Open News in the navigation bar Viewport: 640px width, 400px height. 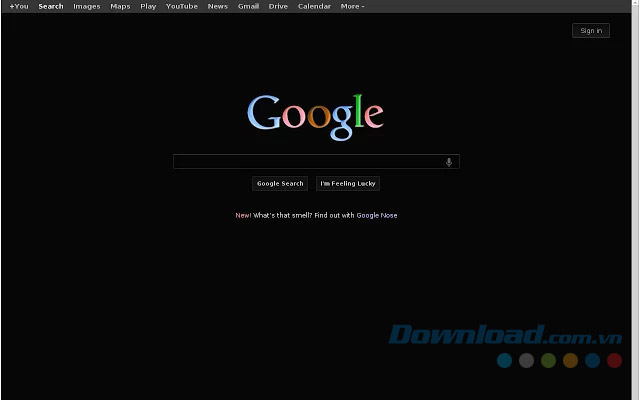click(217, 6)
